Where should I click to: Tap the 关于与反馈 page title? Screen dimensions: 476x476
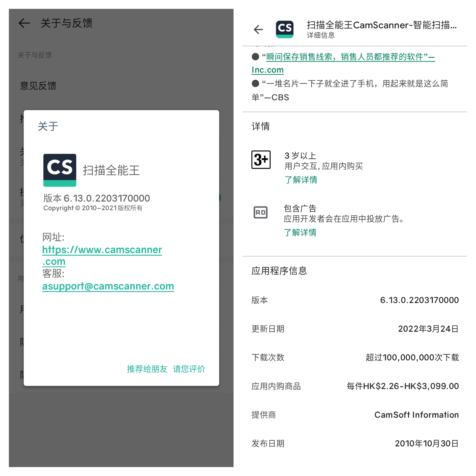pyautogui.click(x=66, y=23)
